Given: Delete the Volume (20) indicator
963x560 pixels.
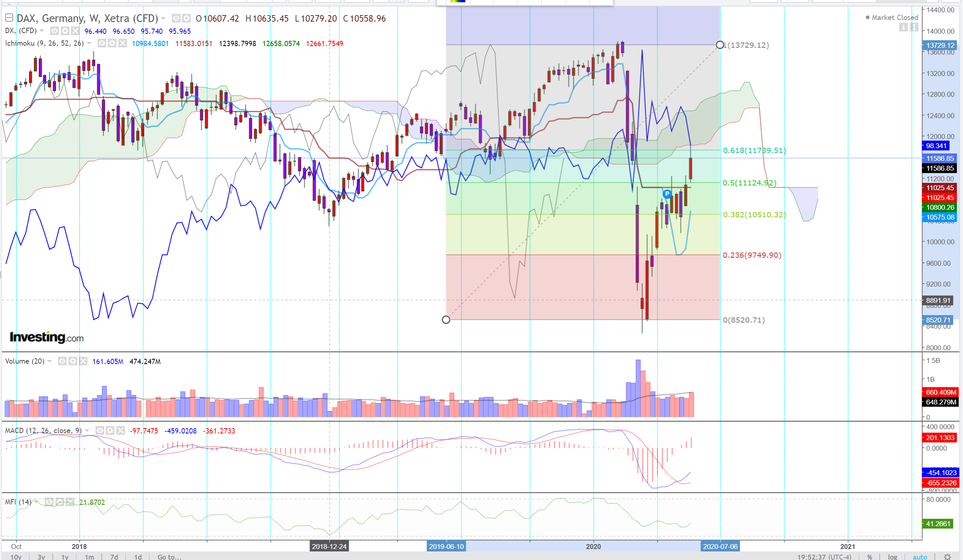Looking at the screenshot, I should point(83,361).
